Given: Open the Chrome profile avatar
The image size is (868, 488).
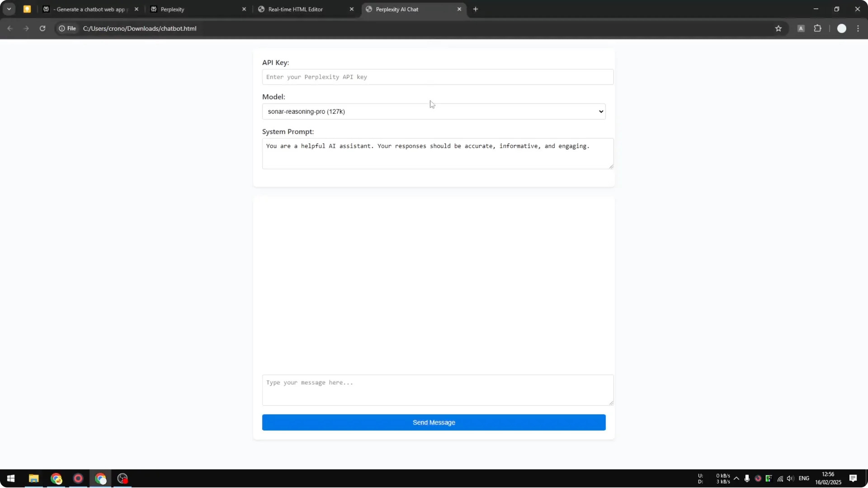Looking at the screenshot, I should coord(842,28).
